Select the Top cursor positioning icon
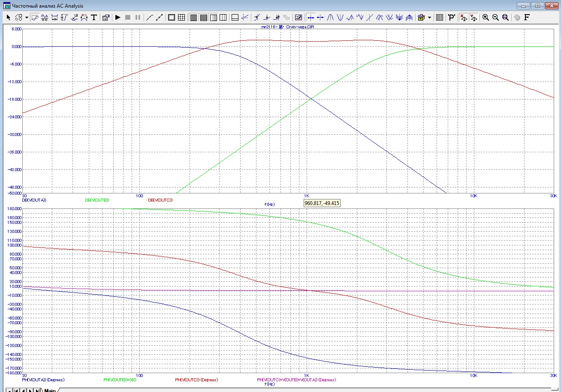Screen dimensions: 561x392 380,18
